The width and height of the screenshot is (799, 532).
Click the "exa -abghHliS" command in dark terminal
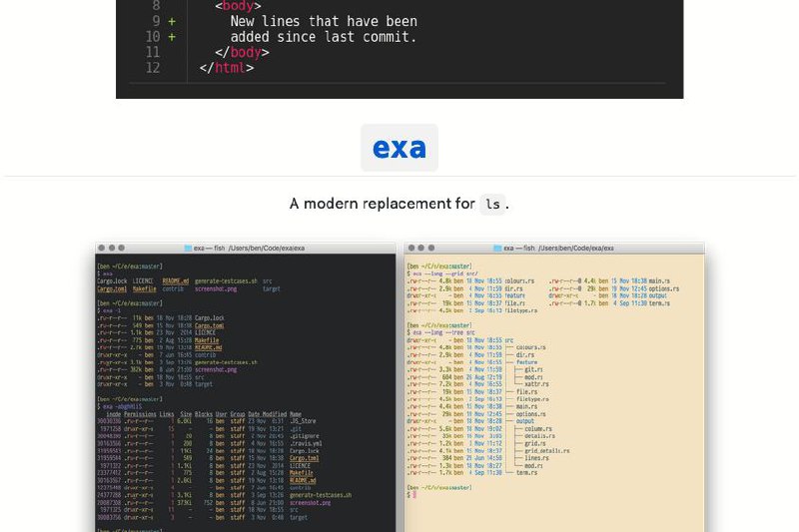pos(122,407)
